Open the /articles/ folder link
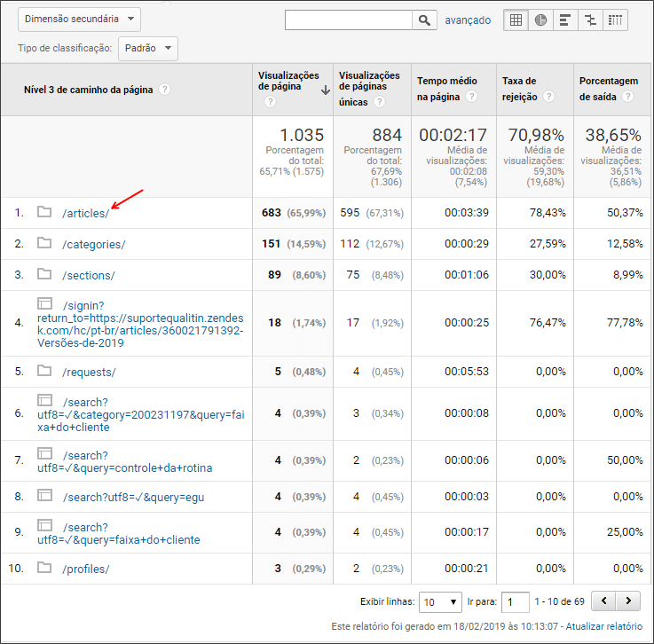 tap(85, 213)
